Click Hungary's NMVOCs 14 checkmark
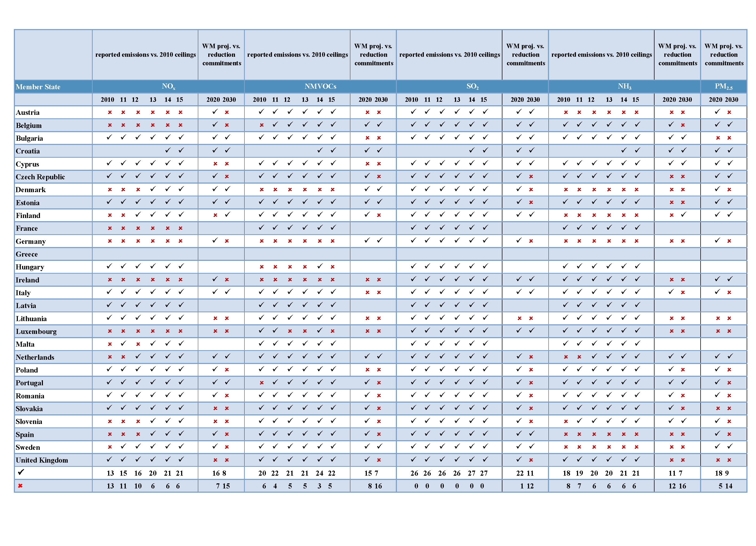This screenshot has width=756, height=546. (320, 266)
